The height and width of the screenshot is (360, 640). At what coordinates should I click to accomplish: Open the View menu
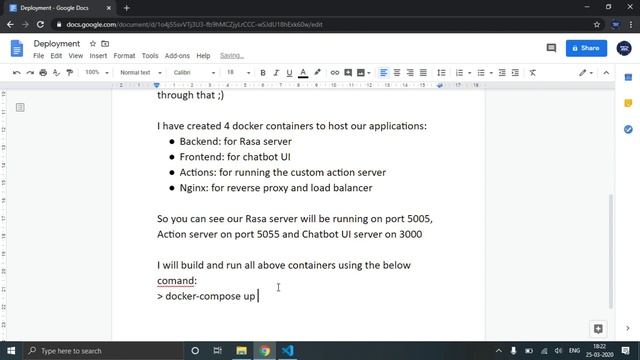[x=76, y=56]
